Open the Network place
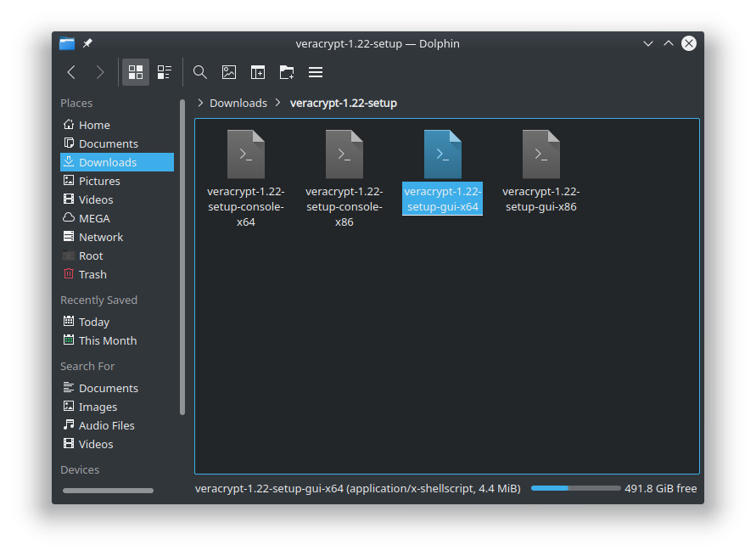 click(x=117, y=237)
